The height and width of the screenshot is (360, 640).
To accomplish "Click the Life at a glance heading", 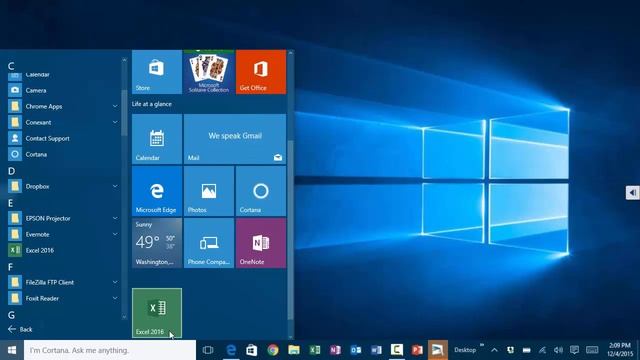I will [151, 104].
